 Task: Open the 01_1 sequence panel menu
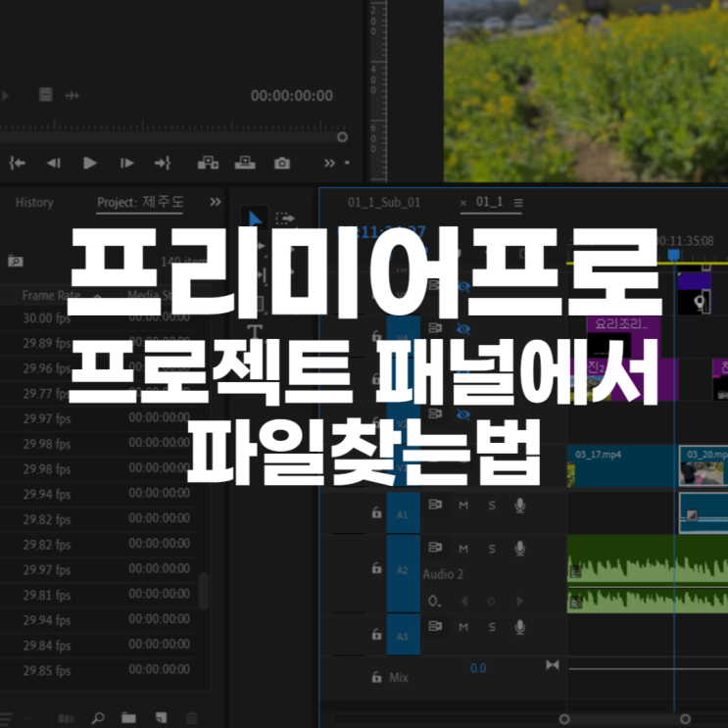(x=518, y=203)
